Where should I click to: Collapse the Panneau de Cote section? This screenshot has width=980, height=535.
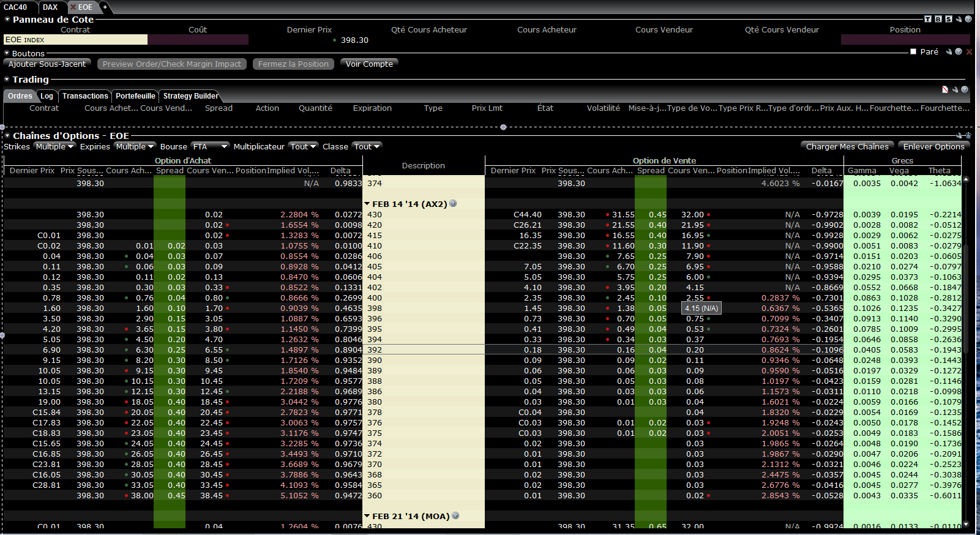click(7, 19)
